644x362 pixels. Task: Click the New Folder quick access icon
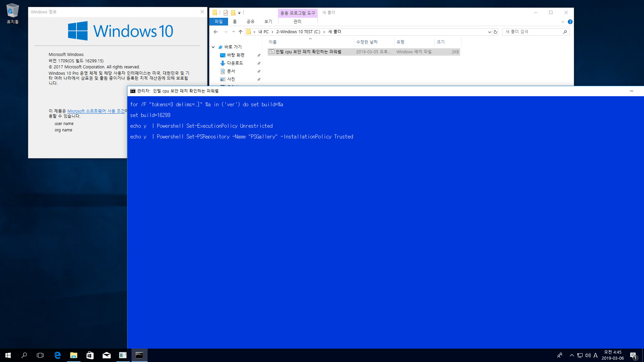click(x=233, y=13)
